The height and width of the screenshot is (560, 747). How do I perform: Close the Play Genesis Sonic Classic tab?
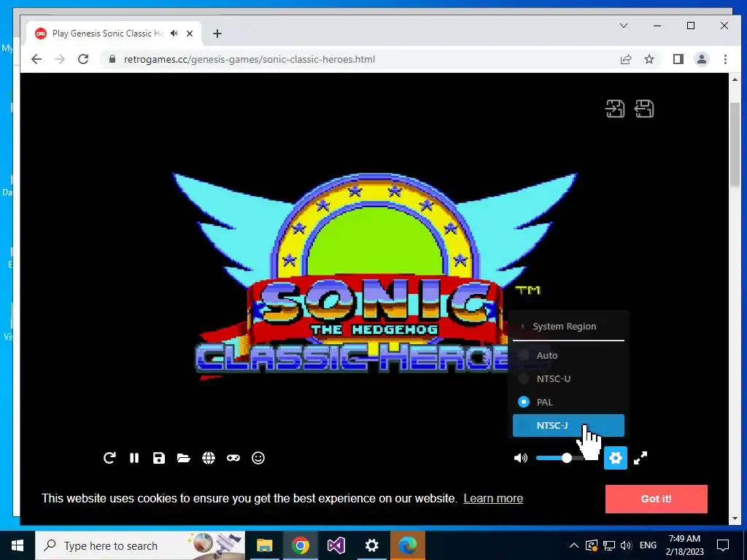[190, 34]
